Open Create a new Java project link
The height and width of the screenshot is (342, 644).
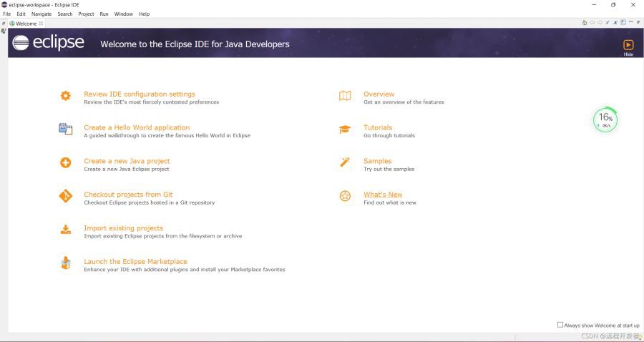(x=127, y=161)
